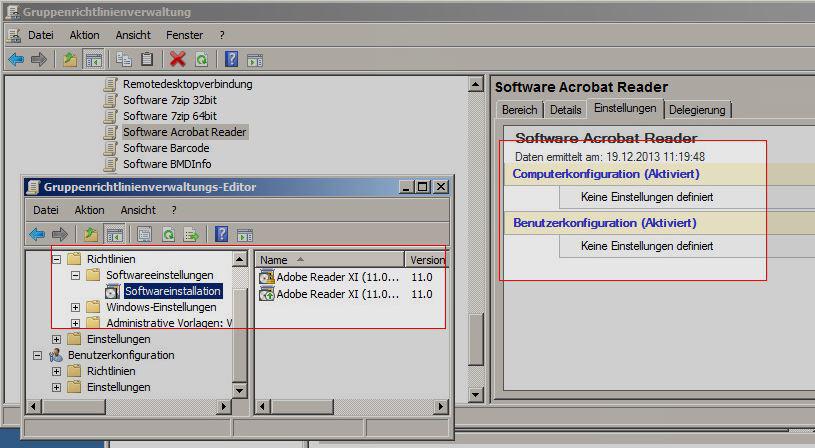Go up one level in main window toolbar
This screenshot has width=815, height=448.
pyautogui.click(x=70, y=60)
